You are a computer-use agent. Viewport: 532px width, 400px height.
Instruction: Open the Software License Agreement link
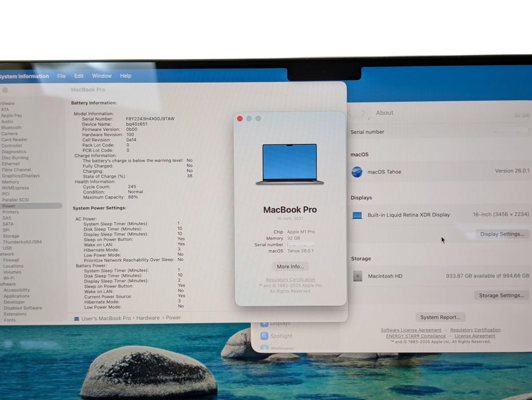point(411,330)
